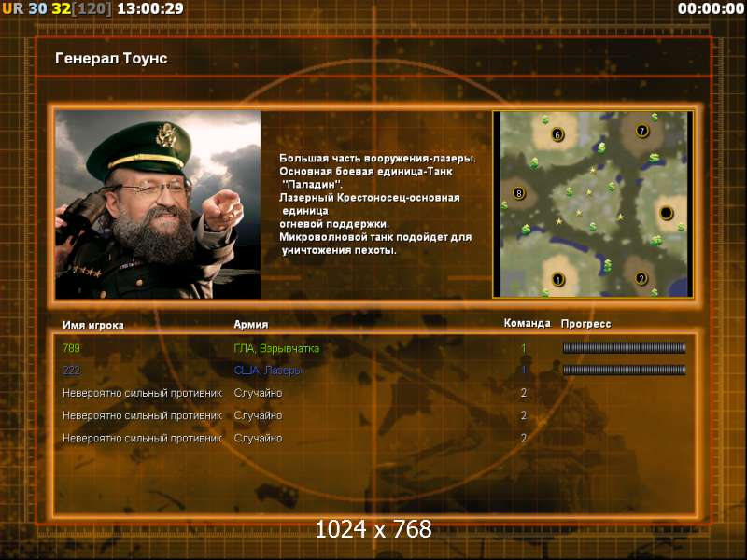
Task: Click the Армия column header
Action: [251, 324]
